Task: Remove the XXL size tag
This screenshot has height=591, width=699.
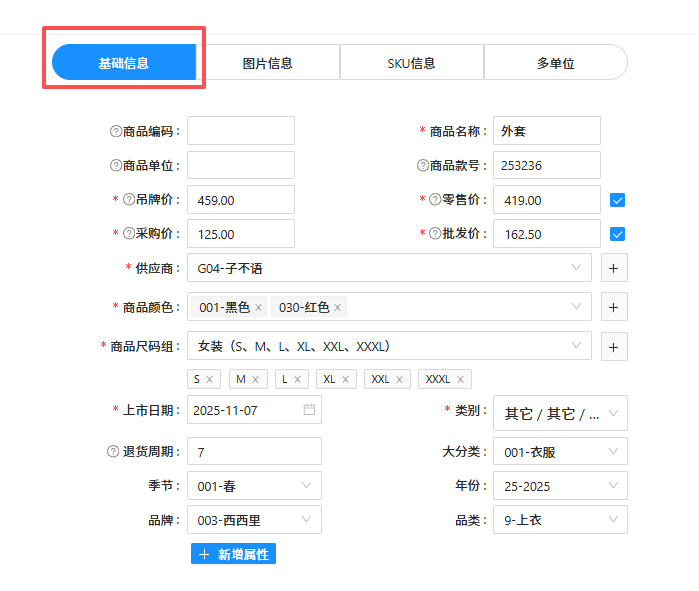Action: (x=399, y=379)
